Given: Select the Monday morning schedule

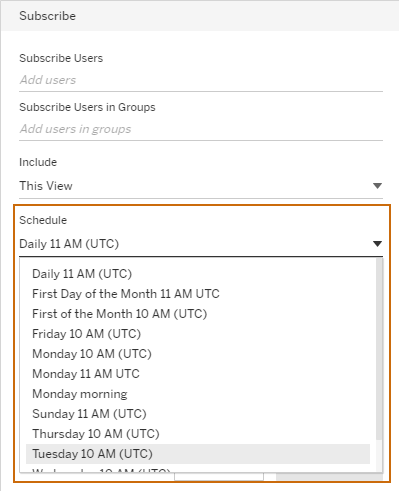Looking at the screenshot, I should 198,394.
